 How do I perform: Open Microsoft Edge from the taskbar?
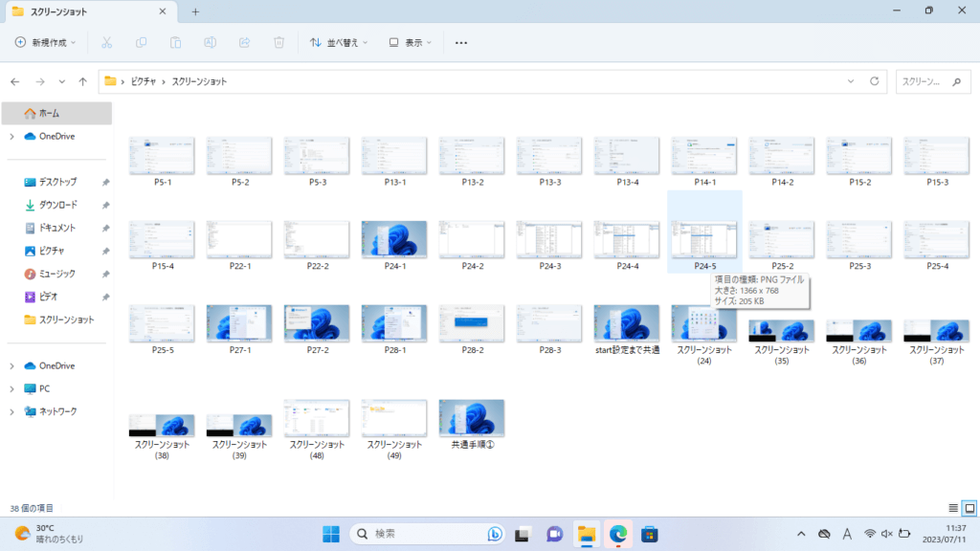[617, 534]
